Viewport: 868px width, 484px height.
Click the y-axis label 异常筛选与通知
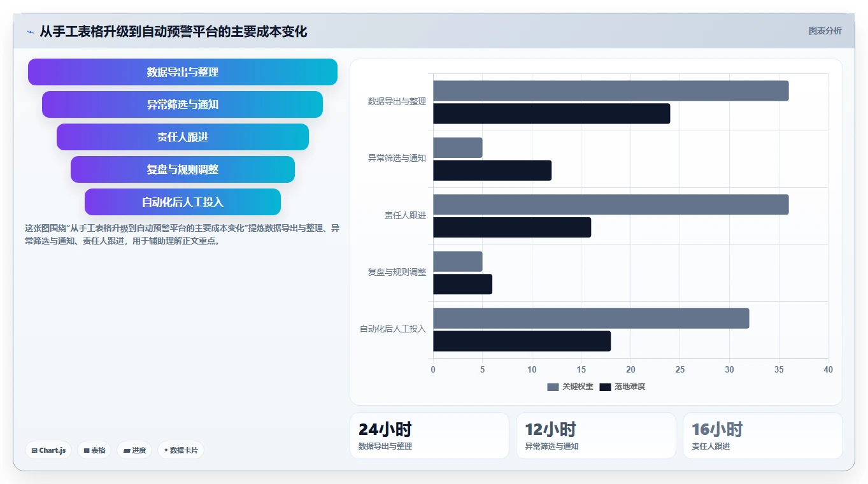[x=397, y=158]
